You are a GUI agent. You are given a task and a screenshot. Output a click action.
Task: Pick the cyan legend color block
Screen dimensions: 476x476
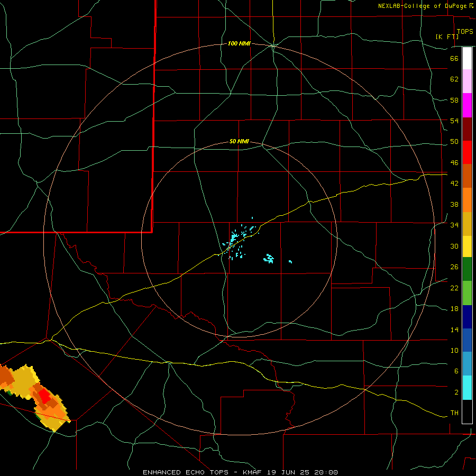coord(467,388)
